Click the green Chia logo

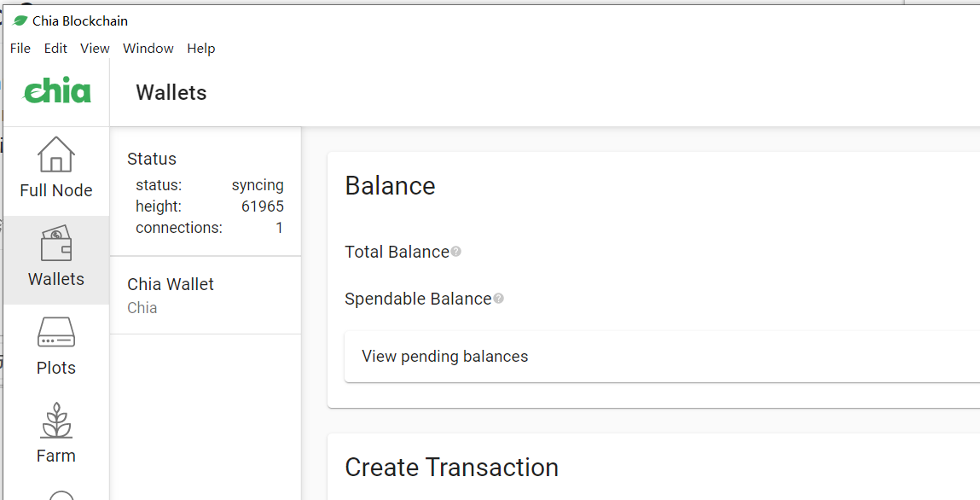coord(57,91)
